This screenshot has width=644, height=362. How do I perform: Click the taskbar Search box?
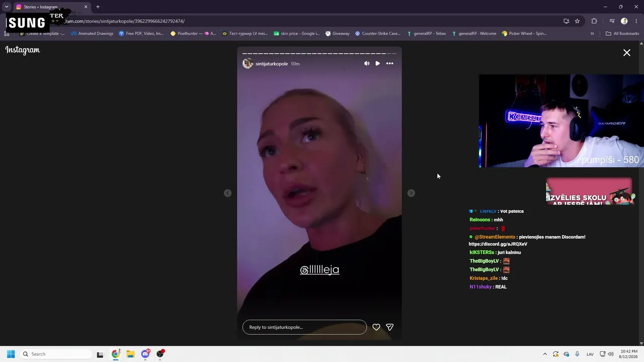click(55, 354)
